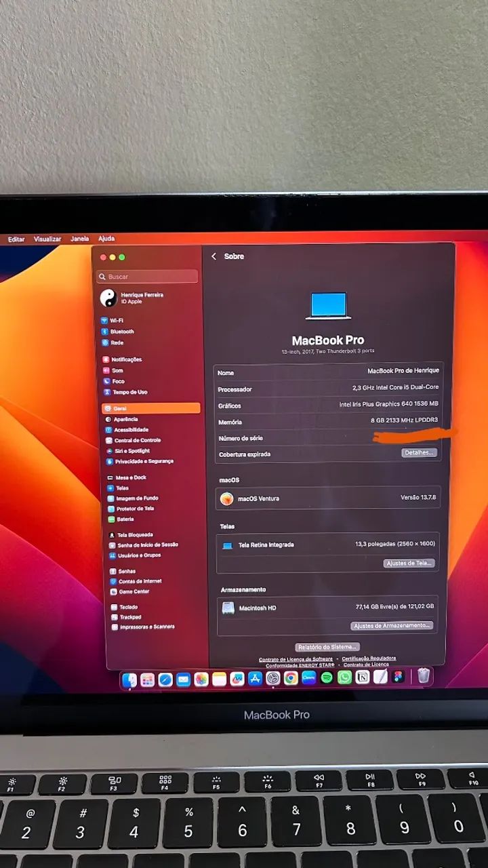The image size is (488, 868).
Task: Open the Janela menu
Action: pos(80,239)
